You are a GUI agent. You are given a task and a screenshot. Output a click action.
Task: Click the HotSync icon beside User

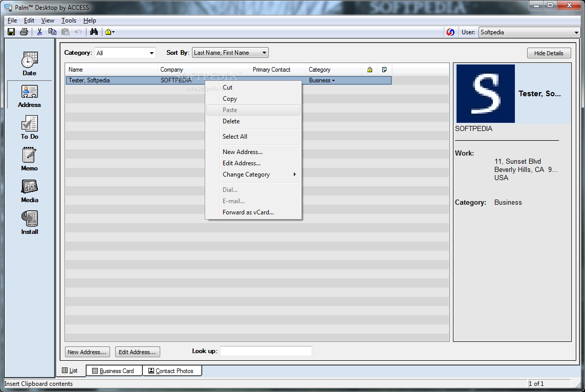point(450,32)
